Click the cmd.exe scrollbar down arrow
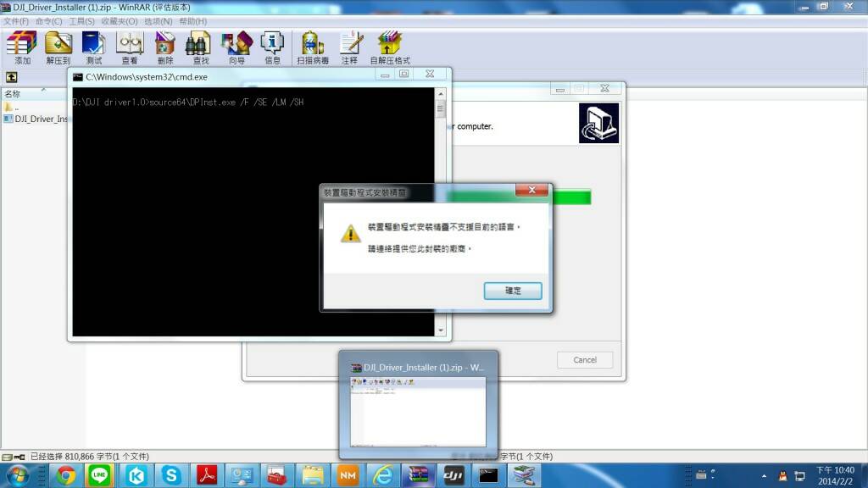 coord(441,330)
